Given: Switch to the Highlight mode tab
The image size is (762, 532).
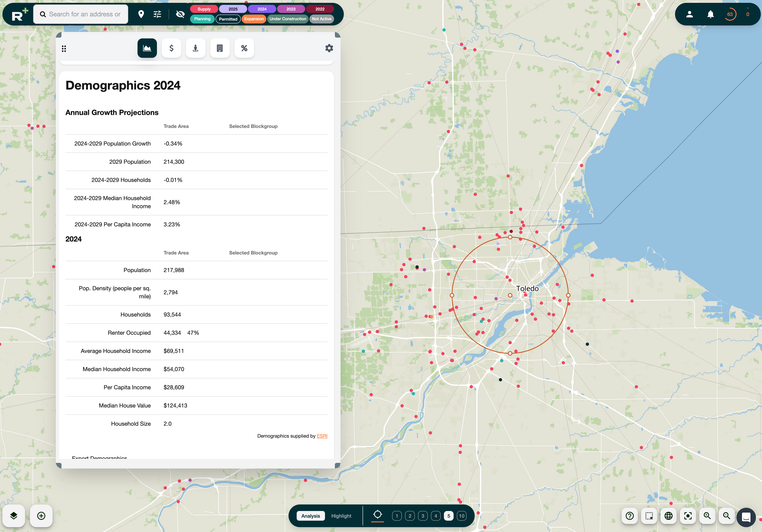Looking at the screenshot, I should click(x=341, y=516).
